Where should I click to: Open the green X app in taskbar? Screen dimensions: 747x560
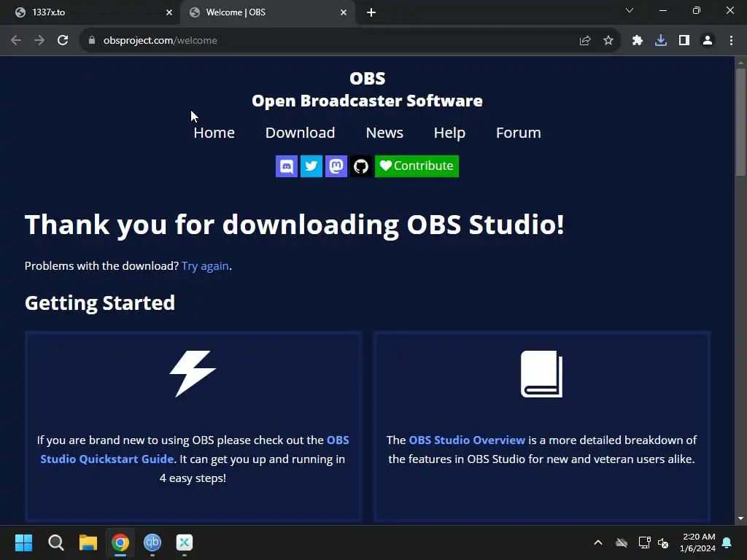185,542
